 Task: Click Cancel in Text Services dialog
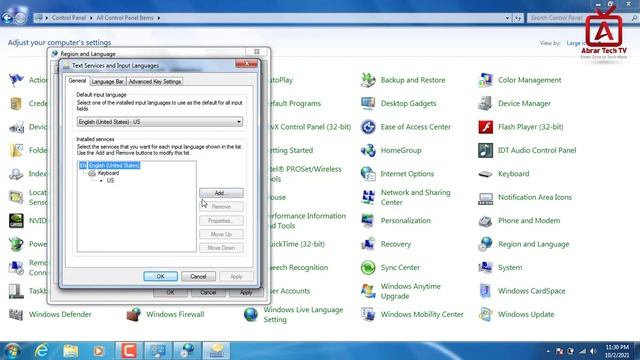tap(198, 276)
